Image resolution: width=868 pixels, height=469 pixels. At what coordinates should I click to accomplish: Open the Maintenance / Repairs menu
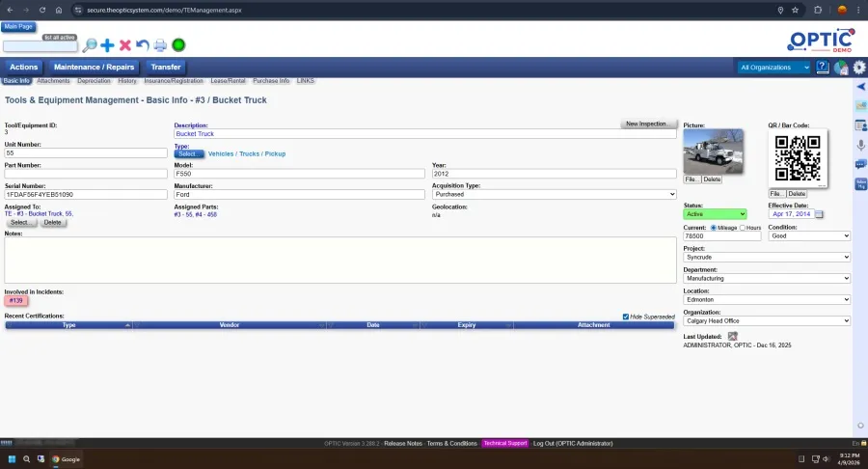(x=94, y=68)
